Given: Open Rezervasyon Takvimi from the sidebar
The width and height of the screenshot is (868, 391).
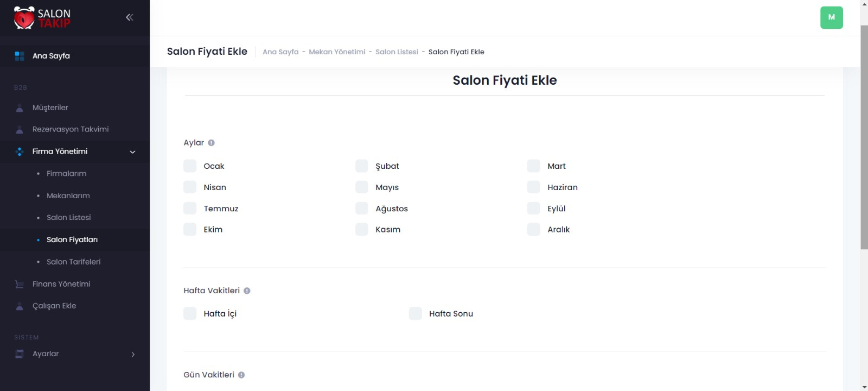Looking at the screenshot, I should (71, 129).
